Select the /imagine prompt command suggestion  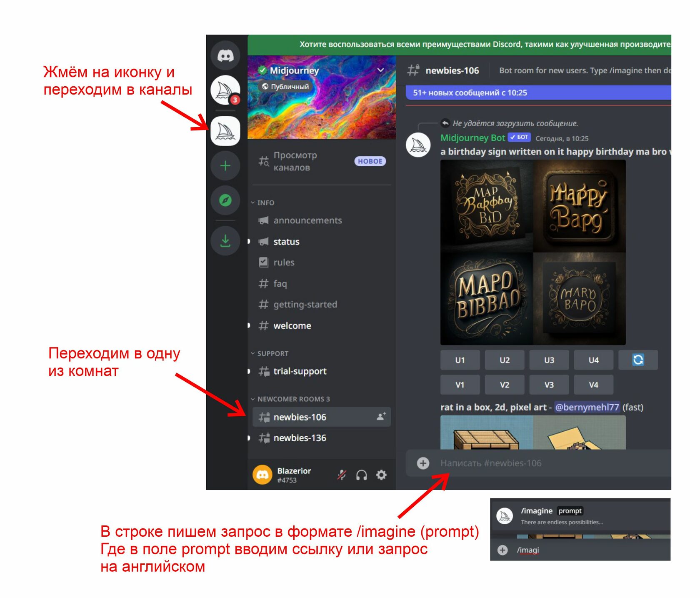581,516
